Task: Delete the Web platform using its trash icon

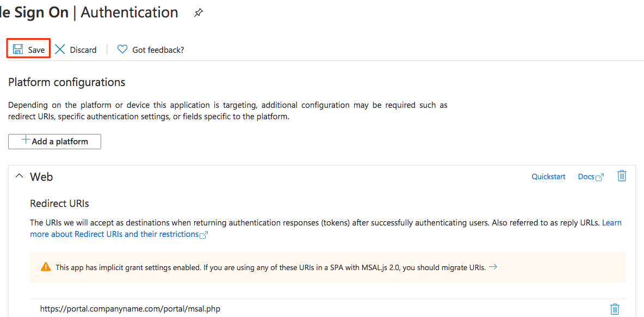Action: point(622,176)
